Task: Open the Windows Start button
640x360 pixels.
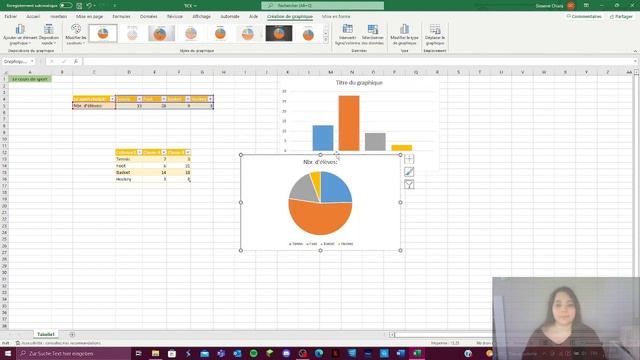Action: 8,353
